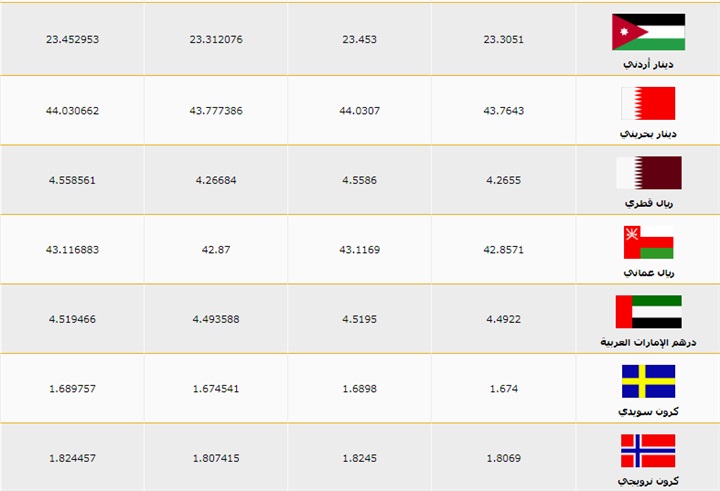The width and height of the screenshot is (720, 491).
Task: Click the Swedish flag icon
Action: click(648, 381)
